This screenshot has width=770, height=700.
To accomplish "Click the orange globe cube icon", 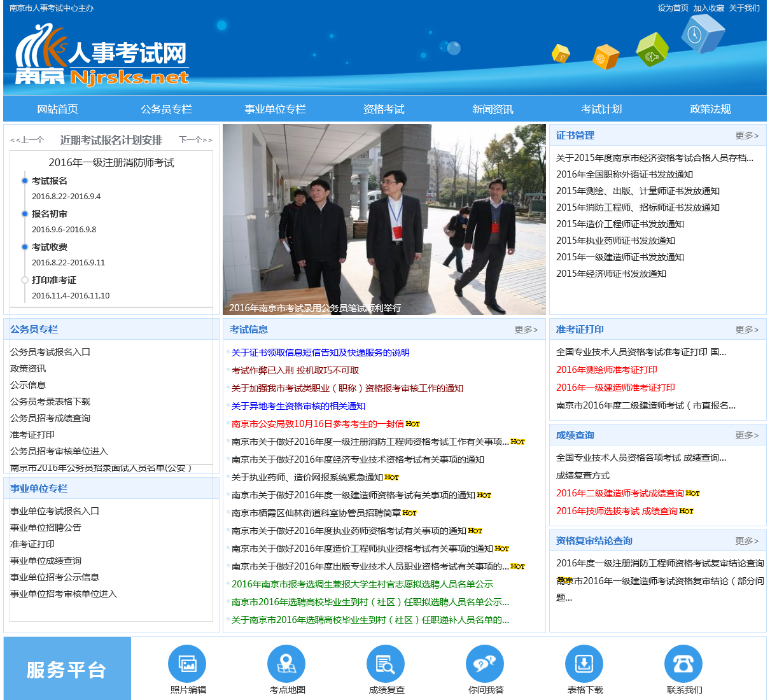I will coord(605,57).
